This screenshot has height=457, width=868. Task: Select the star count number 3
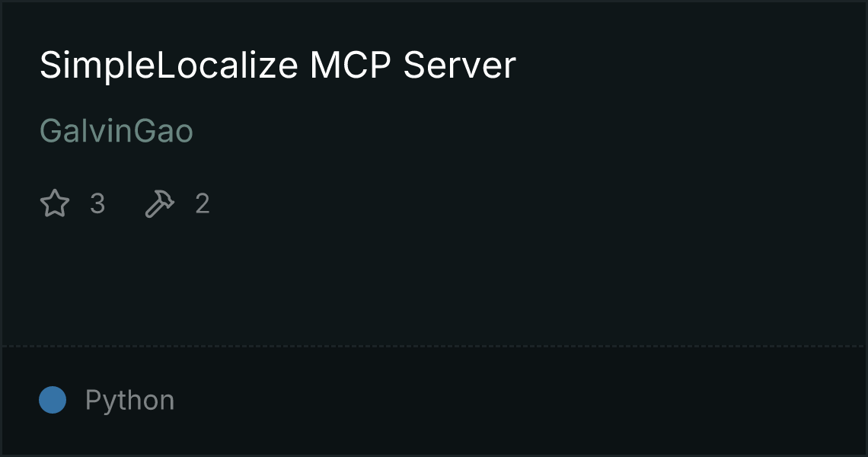pyautogui.click(x=97, y=204)
